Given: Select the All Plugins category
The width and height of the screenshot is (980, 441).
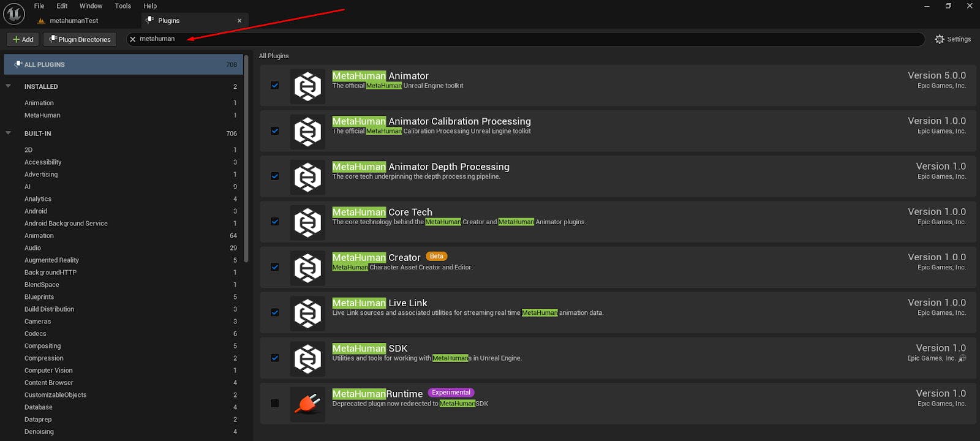Looking at the screenshot, I should pyautogui.click(x=124, y=64).
